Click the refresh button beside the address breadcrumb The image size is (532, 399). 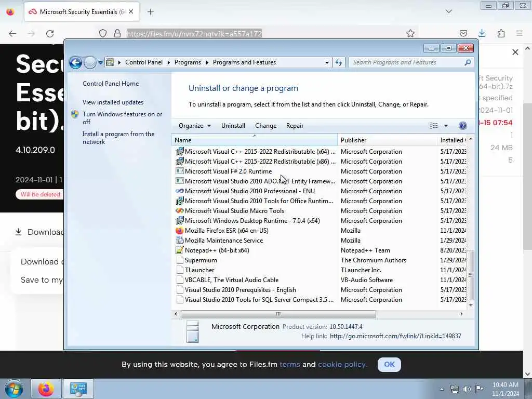339,62
